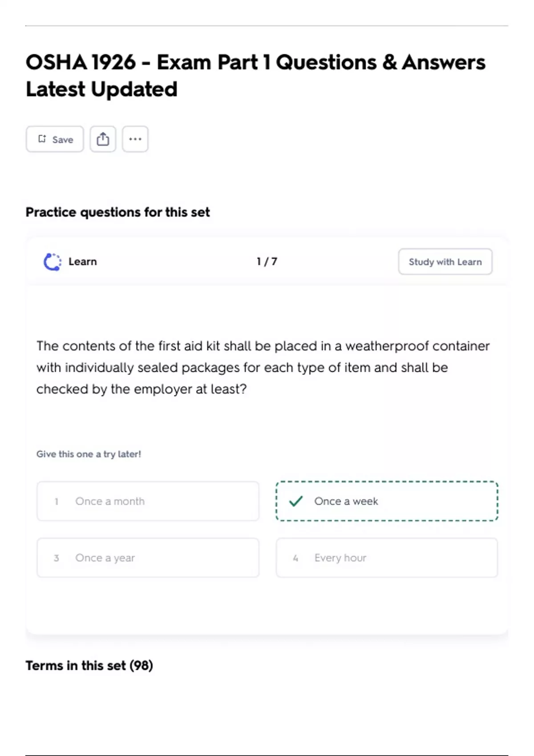This screenshot has width=534, height=756.
Task: Click the circular Learn logo icon
Action: 52,262
